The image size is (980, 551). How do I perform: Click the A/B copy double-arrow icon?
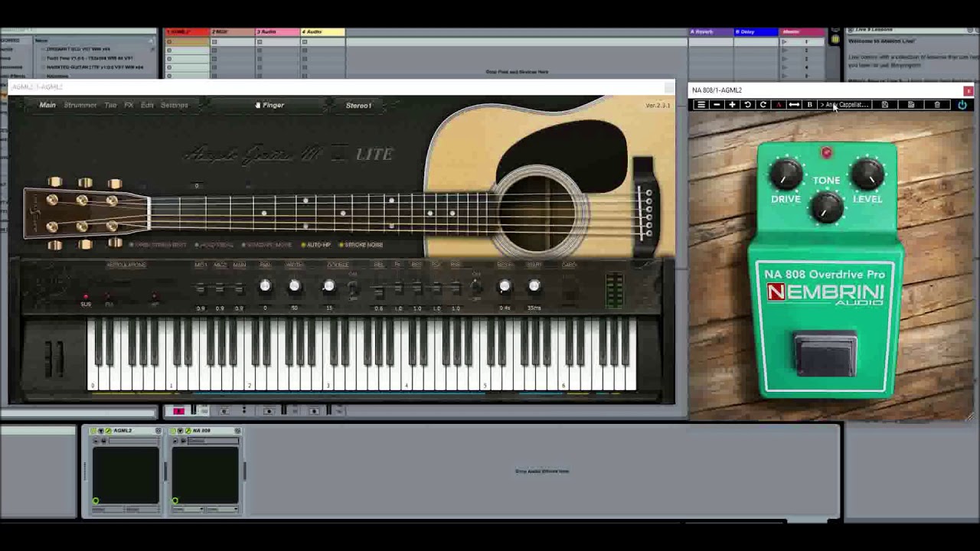[794, 105]
